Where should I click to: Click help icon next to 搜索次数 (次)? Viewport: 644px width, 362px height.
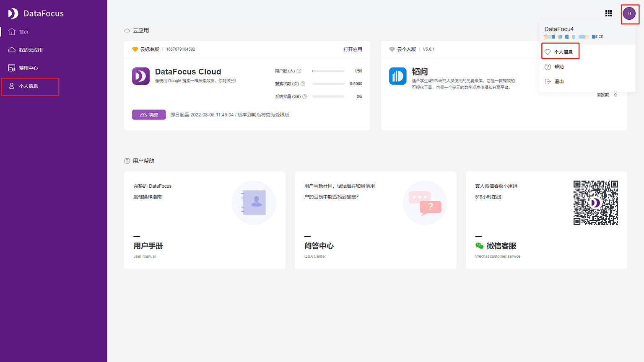(303, 84)
